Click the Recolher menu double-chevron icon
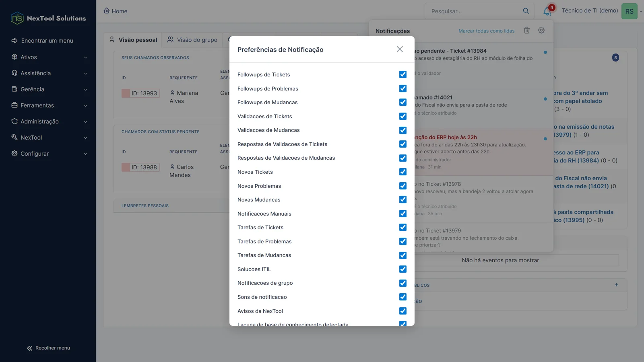644x362 pixels. pos(29,348)
